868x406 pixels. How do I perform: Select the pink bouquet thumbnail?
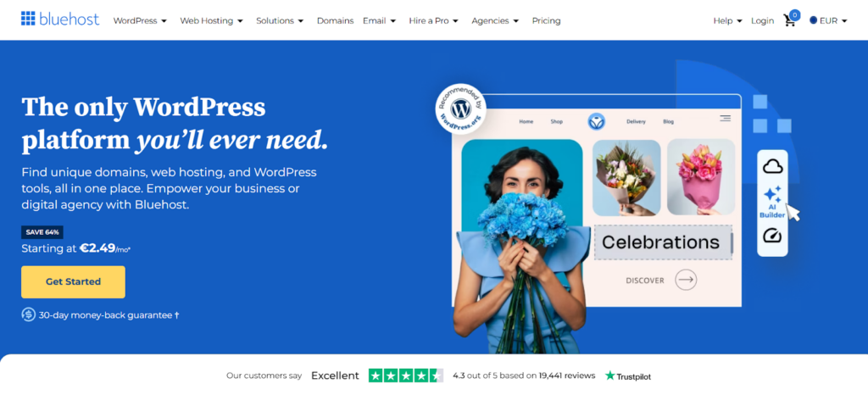click(x=701, y=177)
